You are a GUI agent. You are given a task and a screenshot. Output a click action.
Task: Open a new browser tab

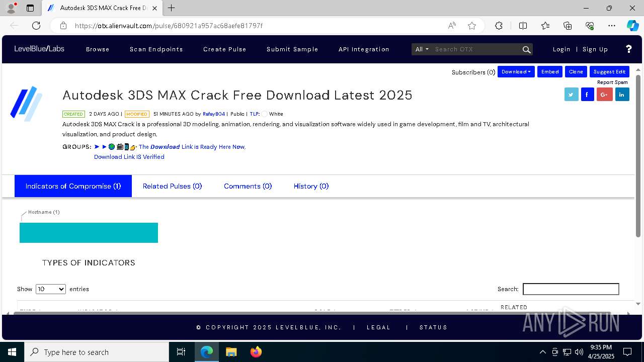pos(172,8)
